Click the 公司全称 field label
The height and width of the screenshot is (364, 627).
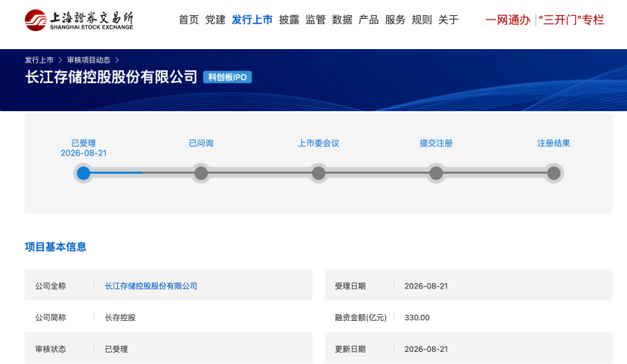pos(51,286)
